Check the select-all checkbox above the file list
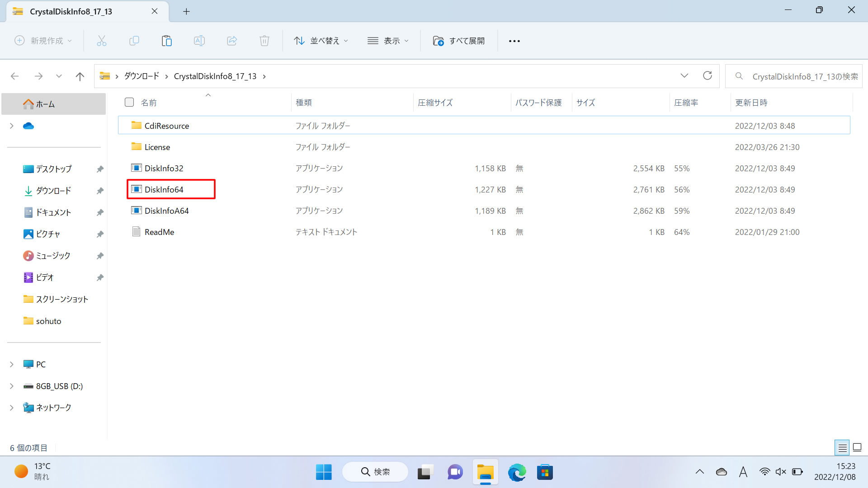Screen dimensions: 868x488 point(129,102)
